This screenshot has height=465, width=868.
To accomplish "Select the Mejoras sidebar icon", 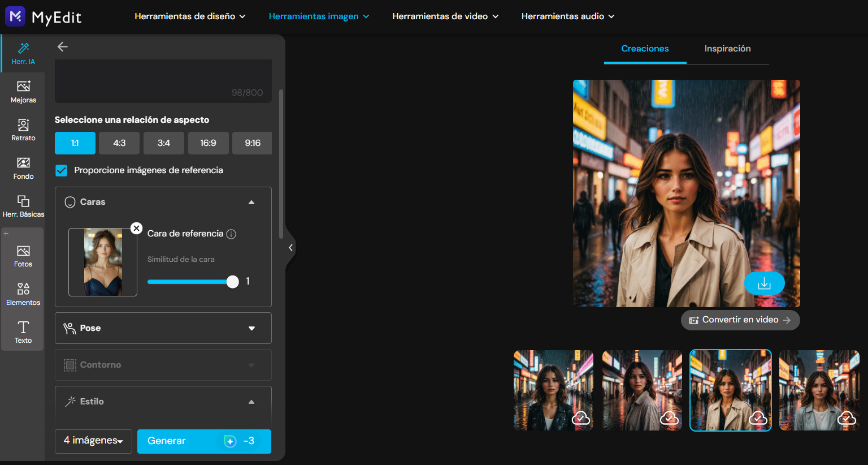I will [23, 92].
